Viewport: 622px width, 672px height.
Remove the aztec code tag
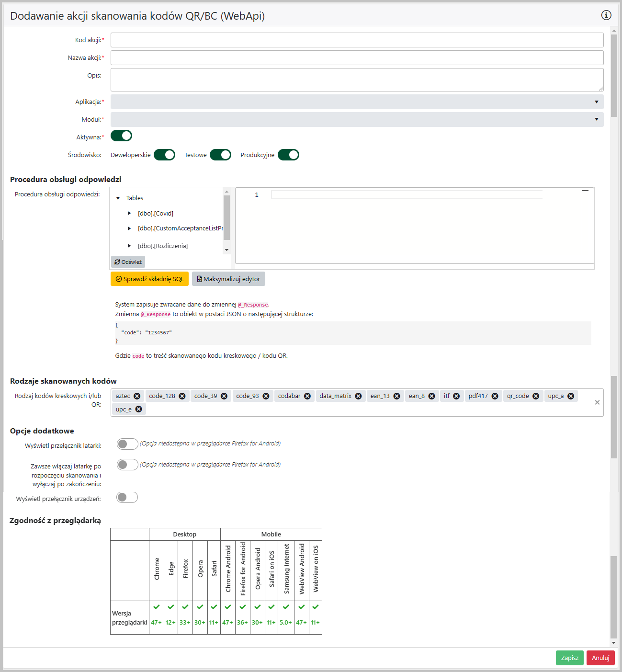coord(137,396)
